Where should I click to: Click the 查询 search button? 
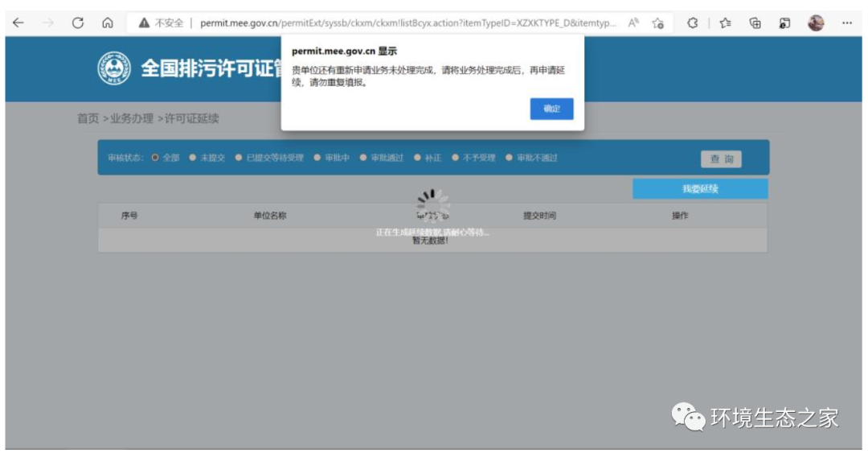(x=721, y=159)
